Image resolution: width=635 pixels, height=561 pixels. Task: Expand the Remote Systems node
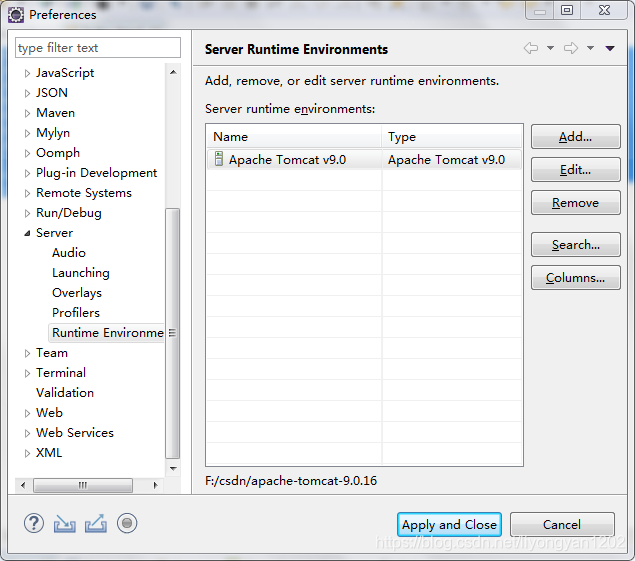coord(27,193)
